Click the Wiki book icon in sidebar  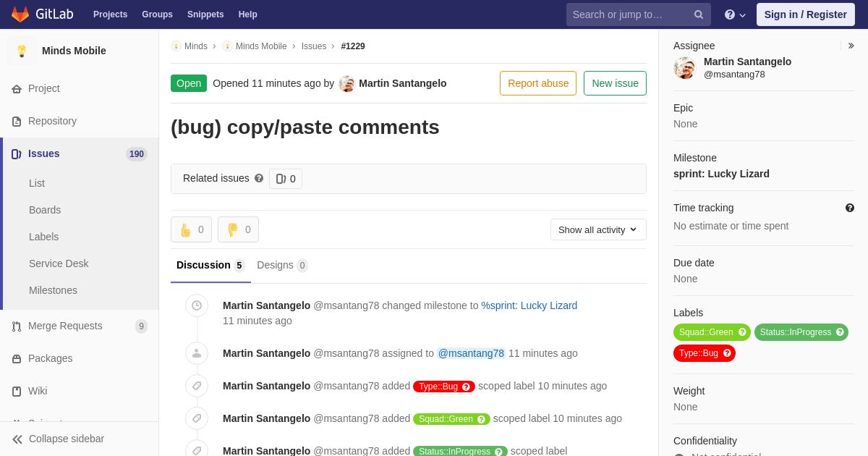pyautogui.click(x=17, y=391)
